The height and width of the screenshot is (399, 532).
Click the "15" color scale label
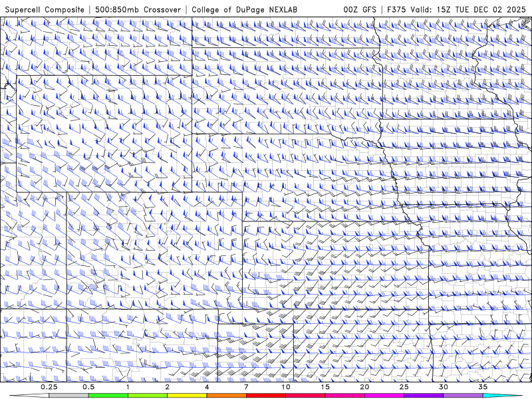click(x=325, y=387)
